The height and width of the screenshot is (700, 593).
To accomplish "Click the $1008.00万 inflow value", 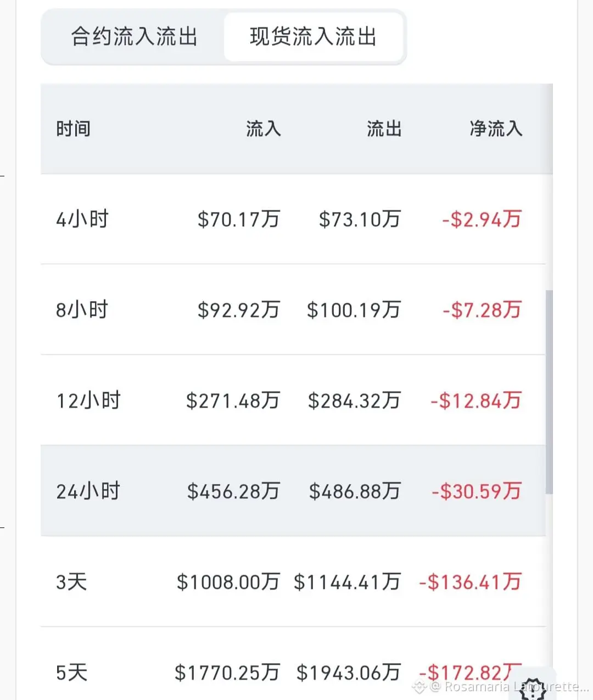I will pos(228,581).
